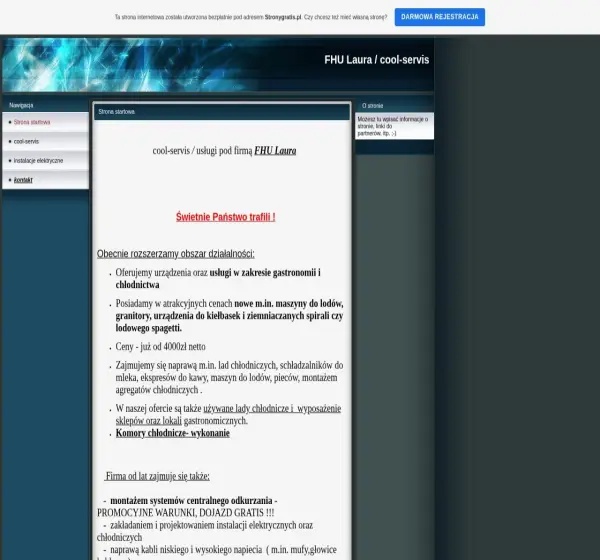
Task: Click the Strona startowa content title bar
Action: pyautogui.click(x=222, y=112)
